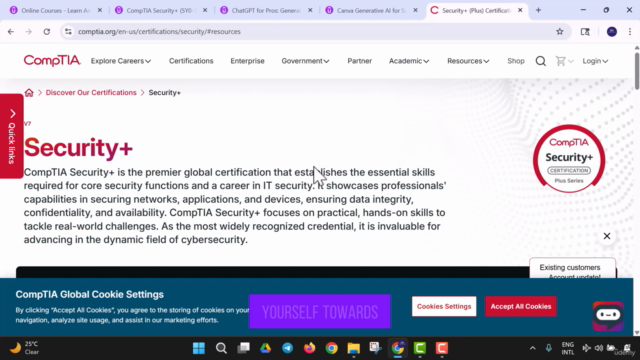The height and width of the screenshot is (360, 640).
Task: Close the Existing customers popup
Action: pos(607,236)
